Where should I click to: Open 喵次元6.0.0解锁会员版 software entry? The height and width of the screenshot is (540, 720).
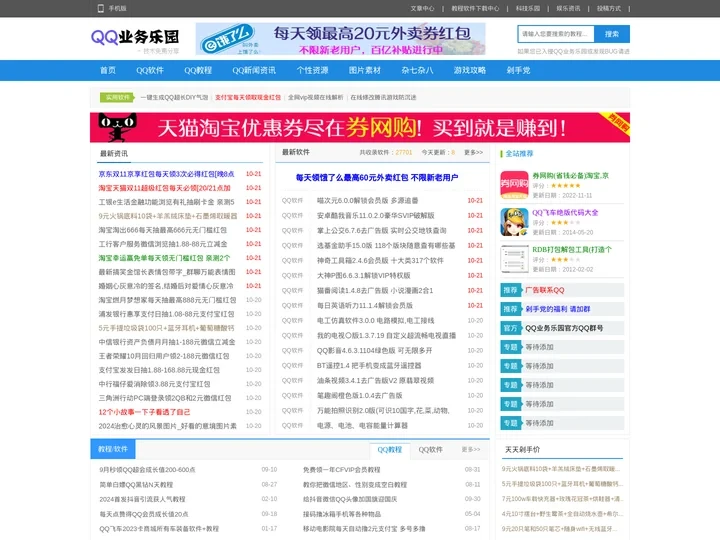[x=367, y=201]
